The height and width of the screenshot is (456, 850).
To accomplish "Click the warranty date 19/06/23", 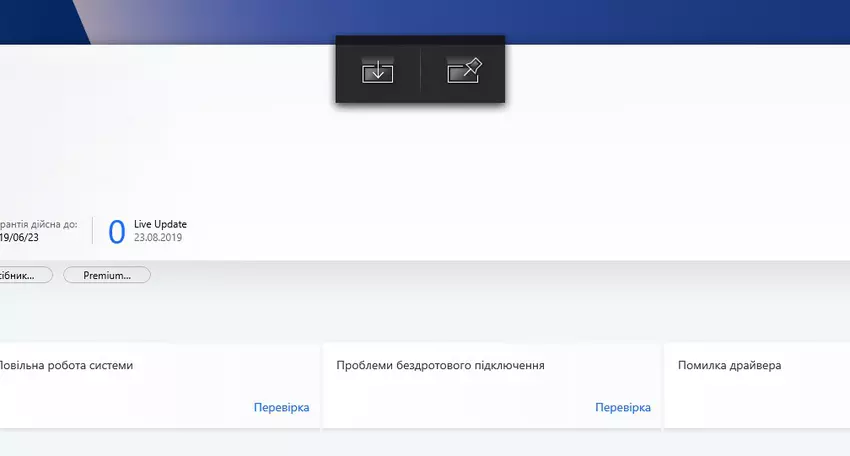I will coord(20,238).
